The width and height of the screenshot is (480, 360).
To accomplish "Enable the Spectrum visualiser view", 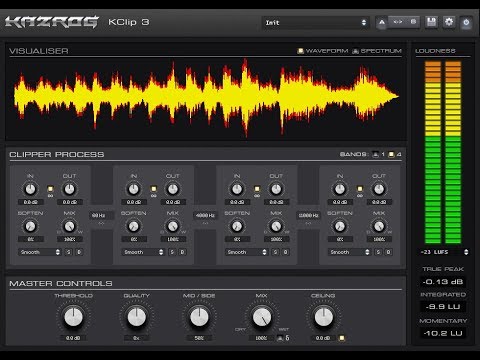I will (x=356, y=51).
